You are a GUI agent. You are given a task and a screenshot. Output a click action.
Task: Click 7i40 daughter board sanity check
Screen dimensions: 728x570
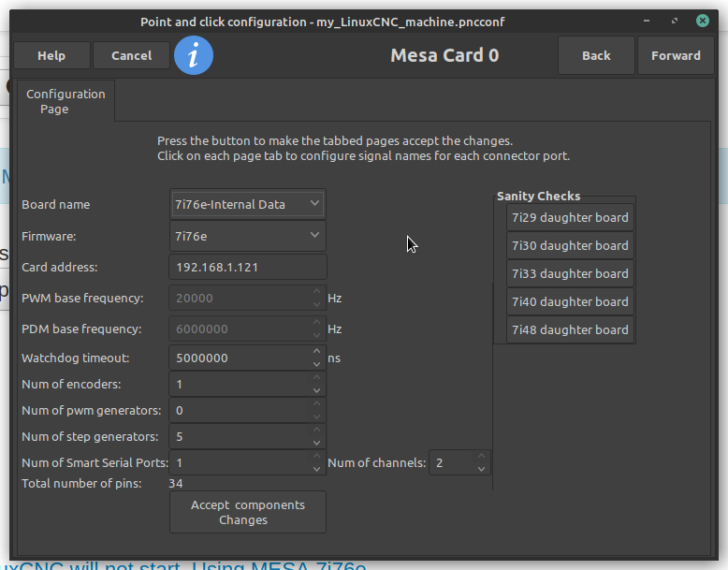(570, 301)
